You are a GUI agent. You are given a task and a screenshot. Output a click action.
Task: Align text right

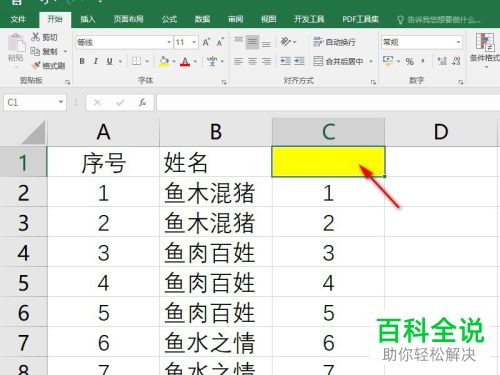(266, 61)
